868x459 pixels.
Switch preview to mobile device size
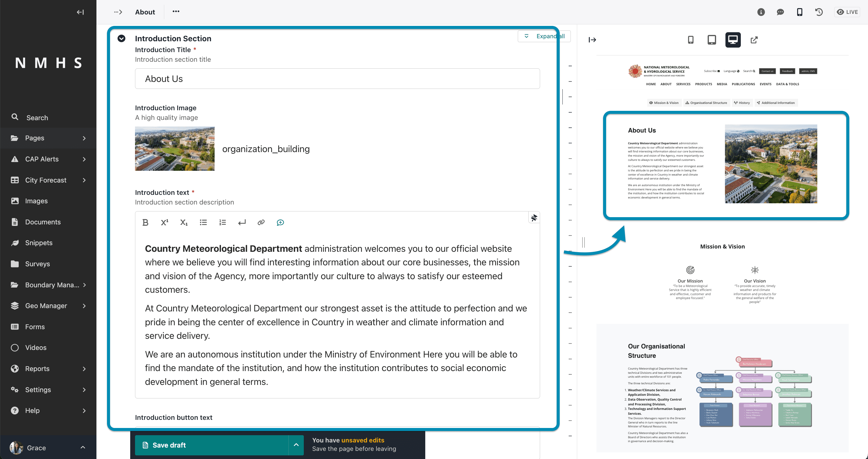pyautogui.click(x=691, y=40)
